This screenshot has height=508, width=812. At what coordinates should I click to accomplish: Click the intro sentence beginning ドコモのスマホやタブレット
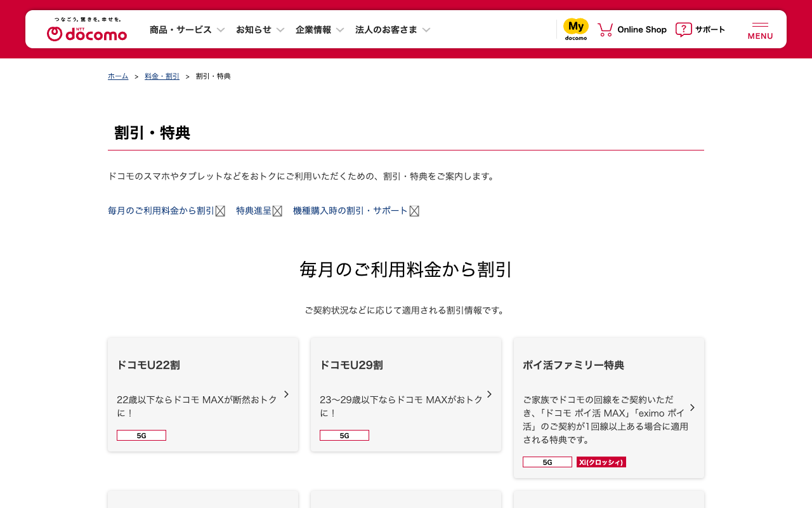(302, 176)
